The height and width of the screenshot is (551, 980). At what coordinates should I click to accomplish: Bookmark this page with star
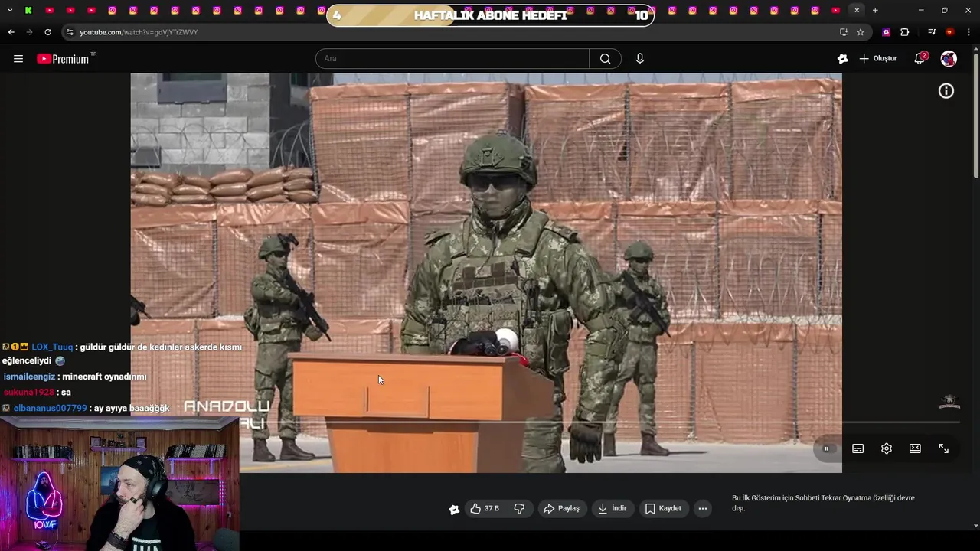click(861, 32)
